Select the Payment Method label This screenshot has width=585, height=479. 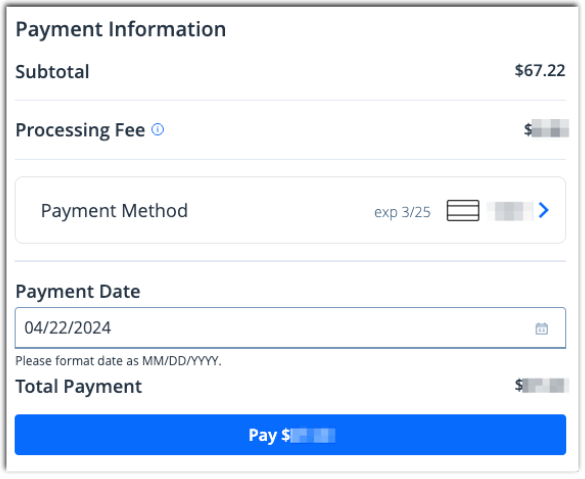tap(114, 211)
